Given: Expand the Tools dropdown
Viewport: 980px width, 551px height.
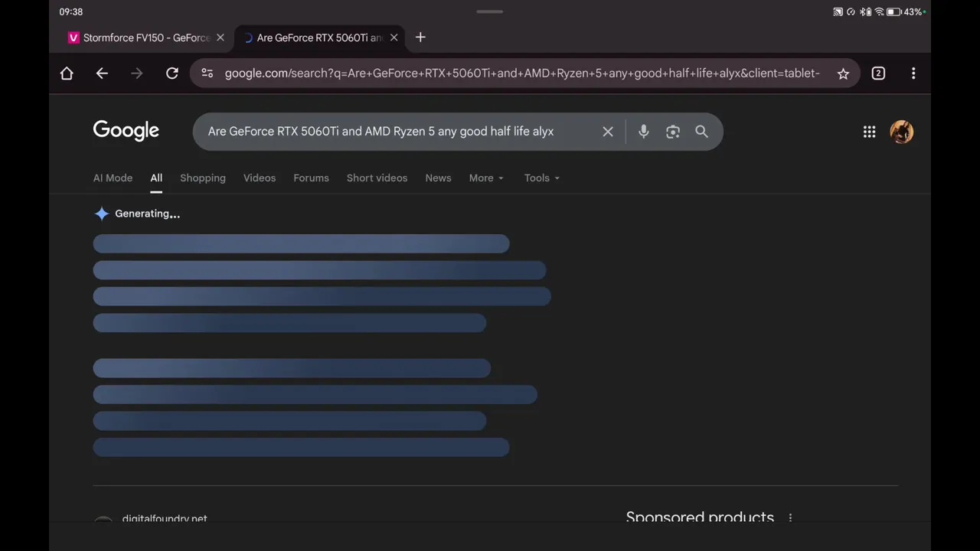Looking at the screenshot, I should tap(541, 178).
